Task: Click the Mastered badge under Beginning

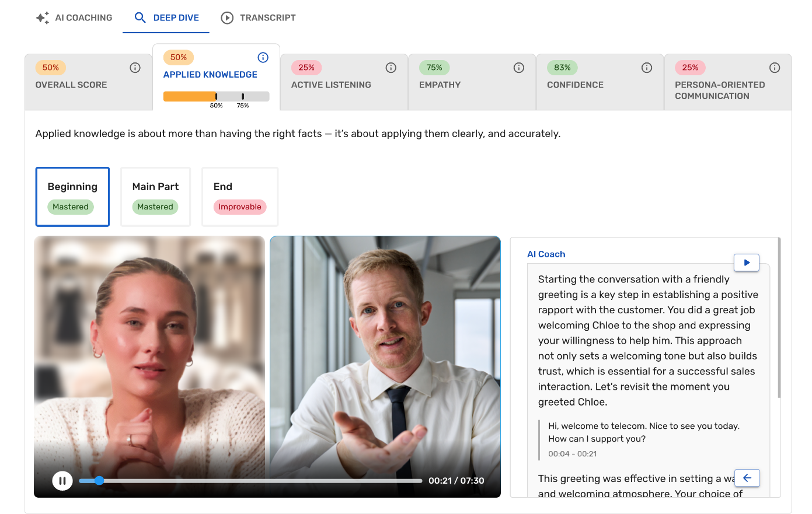Action: 71,207
